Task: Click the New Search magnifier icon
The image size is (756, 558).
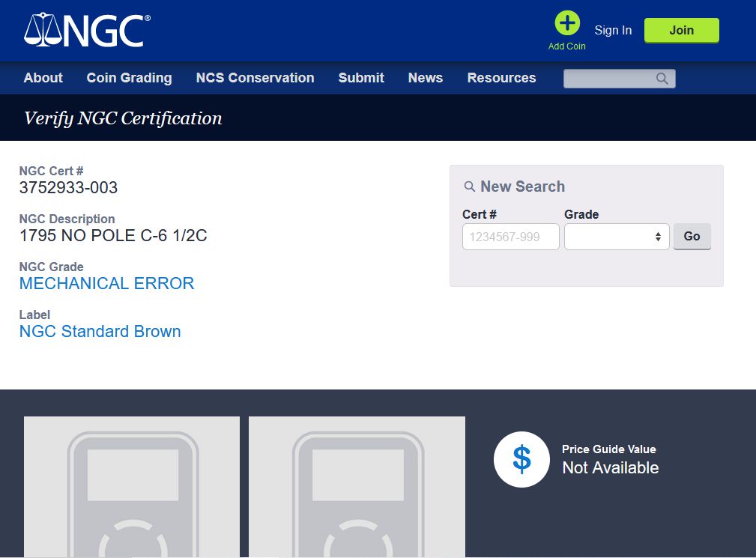Action: pyautogui.click(x=469, y=186)
